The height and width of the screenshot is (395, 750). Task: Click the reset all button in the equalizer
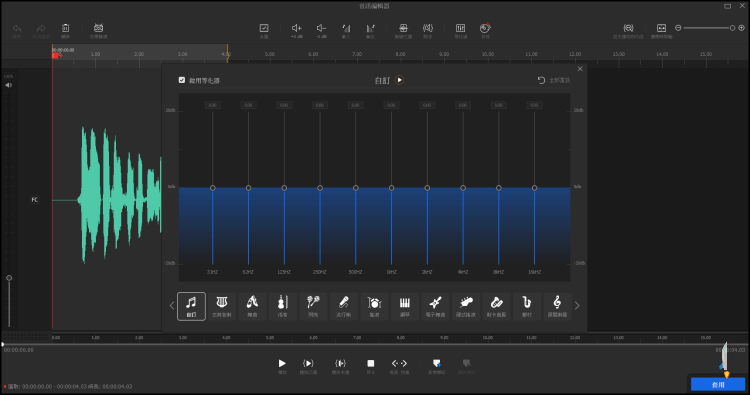coord(554,80)
